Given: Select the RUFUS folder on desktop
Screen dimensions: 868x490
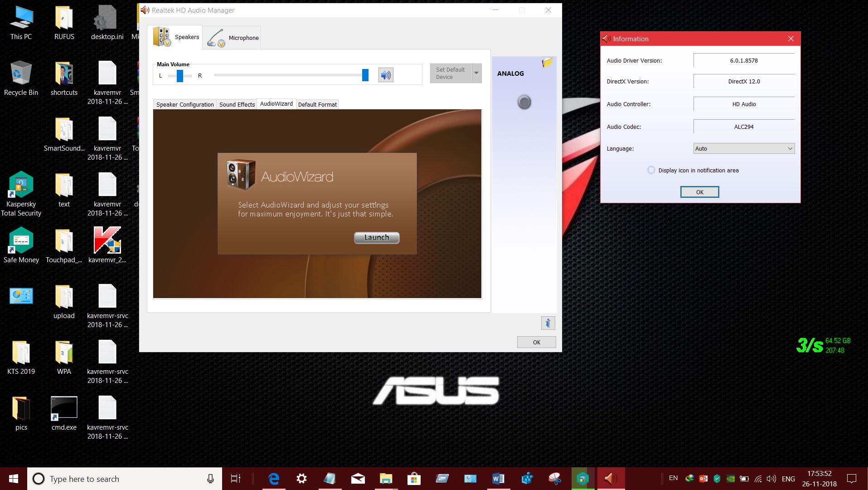Looking at the screenshot, I should click(64, 24).
